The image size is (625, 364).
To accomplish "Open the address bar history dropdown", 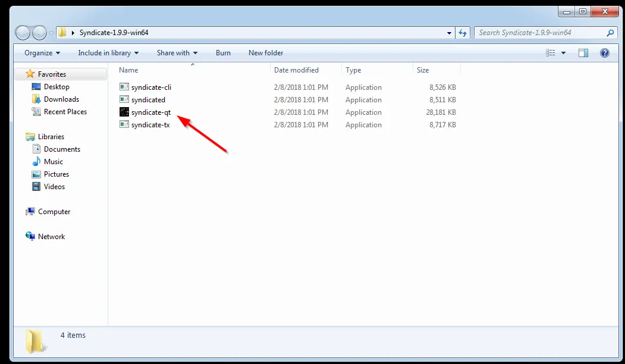I will point(449,33).
